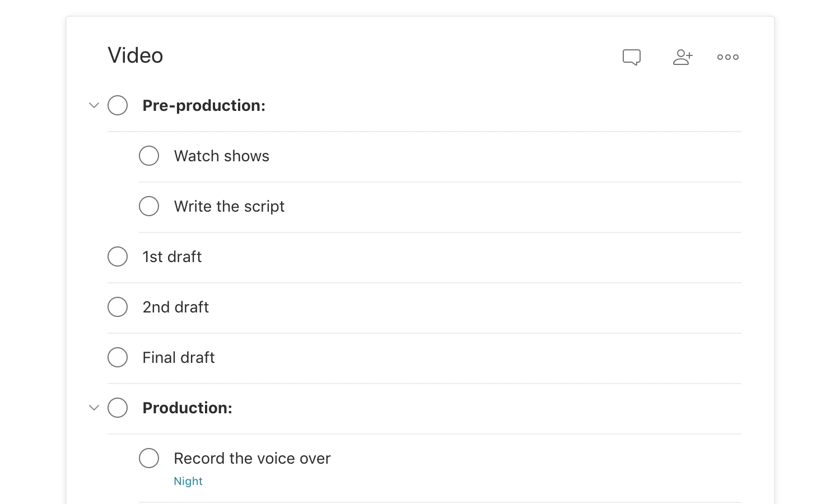The image size is (840, 504).
Task: Open the three-dot more options menu
Action: click(728, 57)
